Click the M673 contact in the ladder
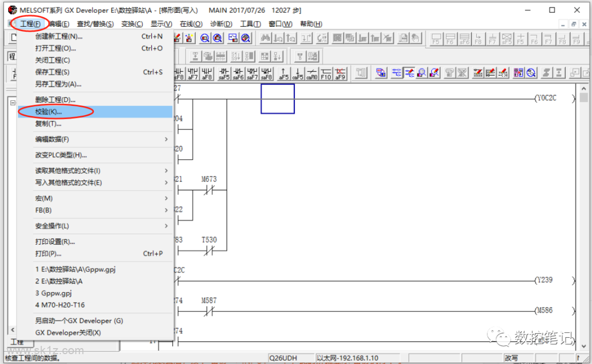The height and width of the screenshot is (364, 592). coord(209,190)
